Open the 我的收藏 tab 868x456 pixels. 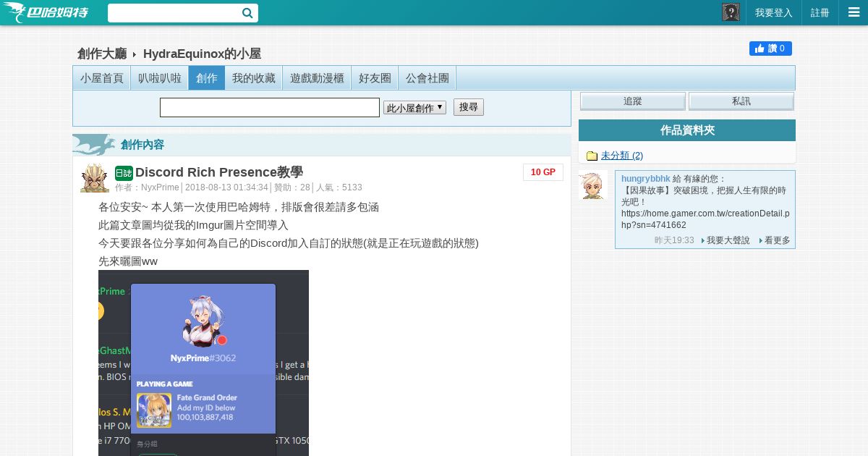[254, 78]
